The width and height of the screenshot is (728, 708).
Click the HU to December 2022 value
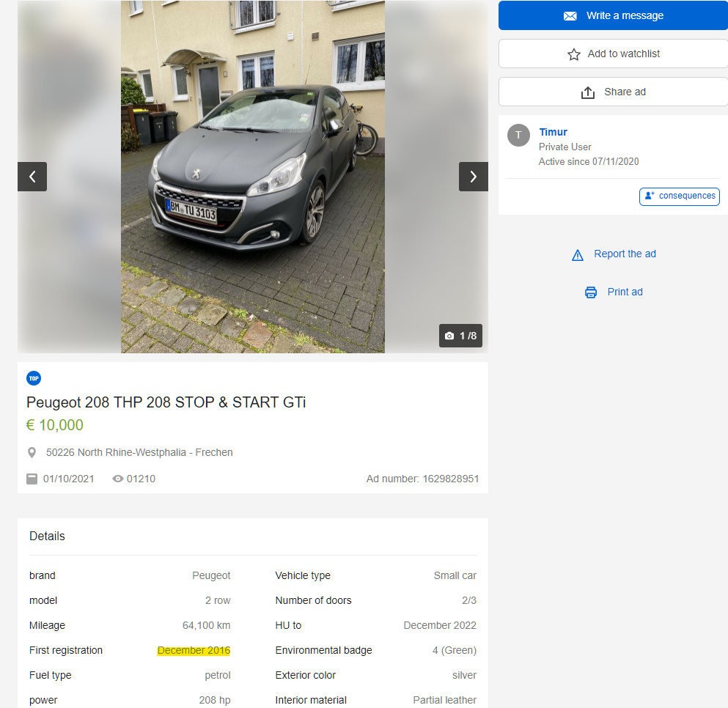(440, 625)
